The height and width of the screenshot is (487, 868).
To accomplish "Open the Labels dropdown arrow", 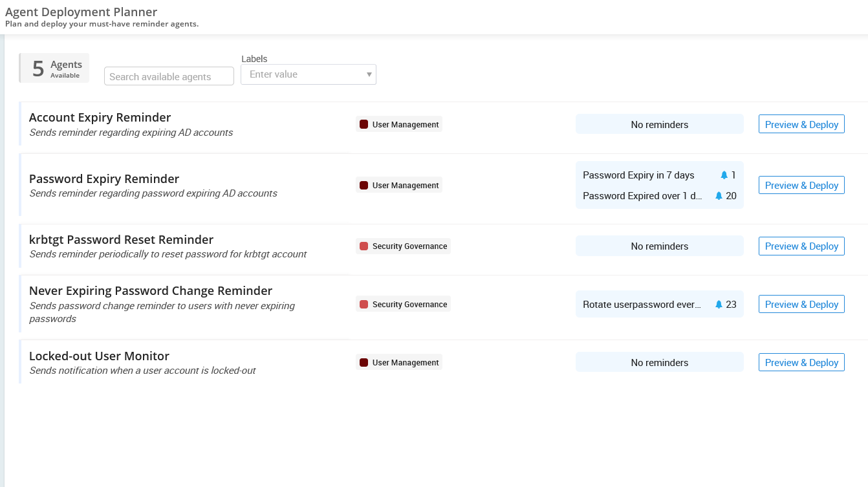I will pos(369,74).
